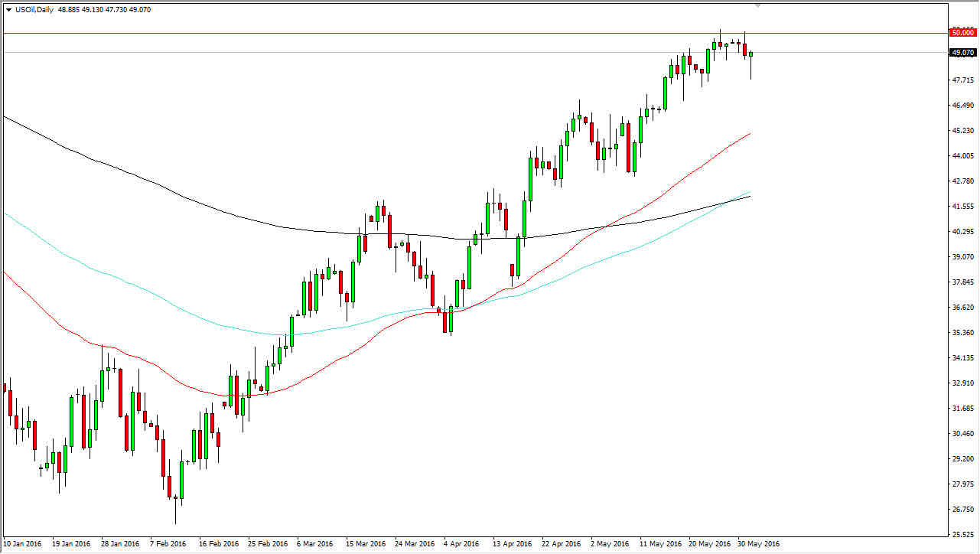Click the 40.295 price axis label
980x554 pixels.
(x=962, y=231)
